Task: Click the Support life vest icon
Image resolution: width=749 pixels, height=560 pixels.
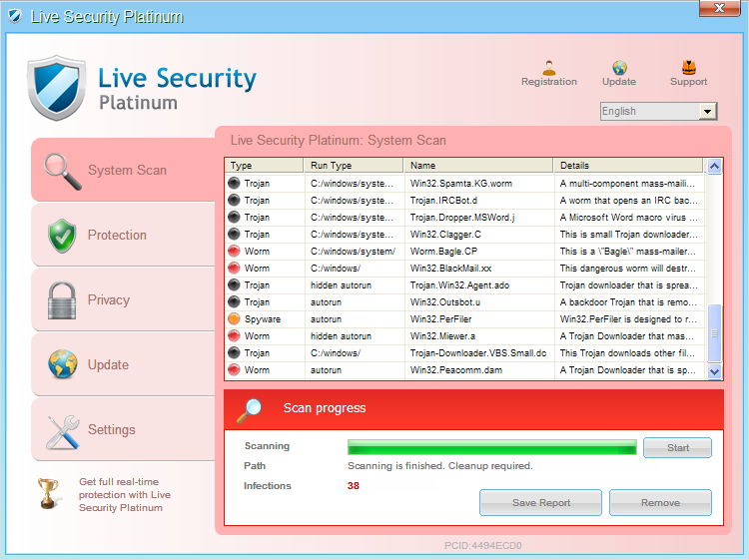Action: point(688,67)
